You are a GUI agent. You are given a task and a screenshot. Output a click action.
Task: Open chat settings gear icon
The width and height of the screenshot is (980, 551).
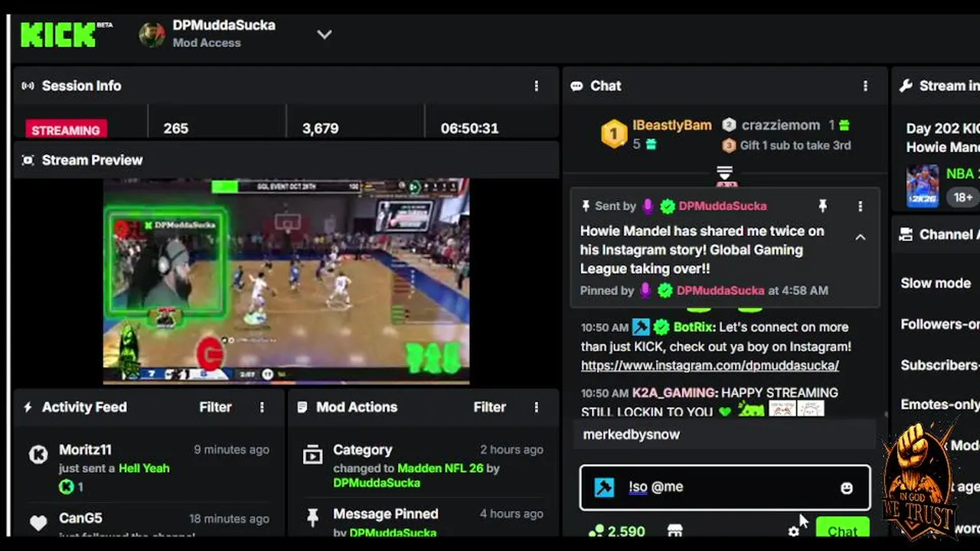coord(793,530)
